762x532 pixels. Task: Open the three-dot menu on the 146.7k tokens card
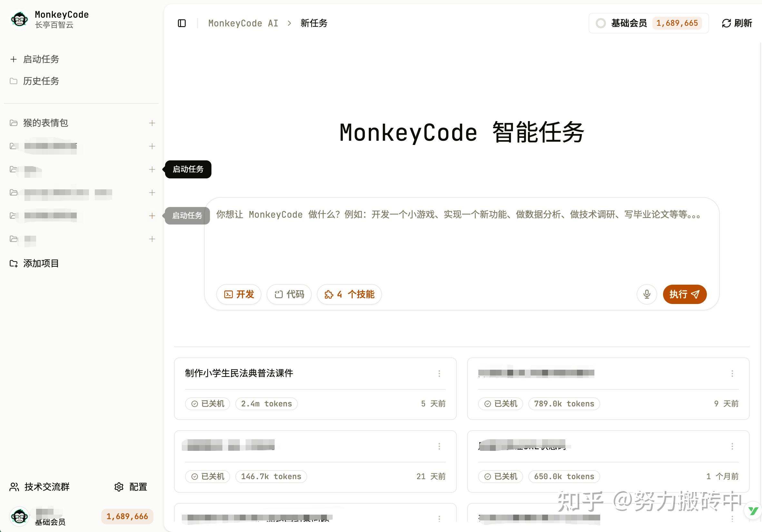click(x=439, y=446)
